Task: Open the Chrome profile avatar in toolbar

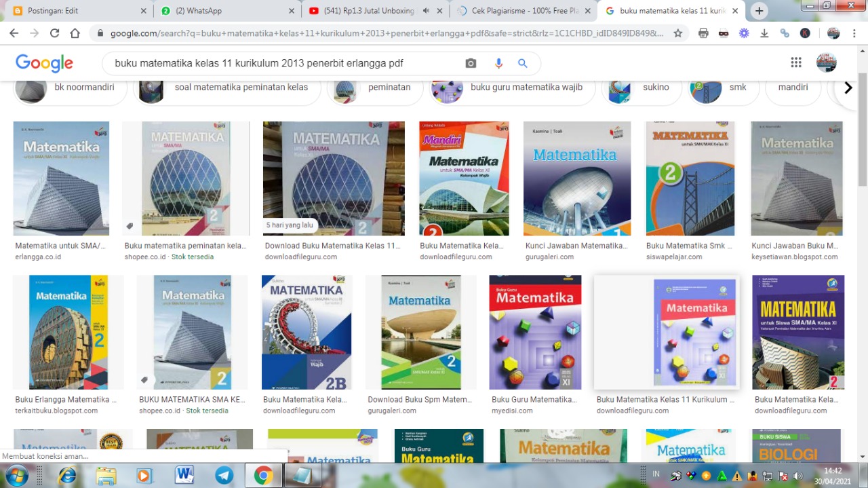Action: point(833,33)
